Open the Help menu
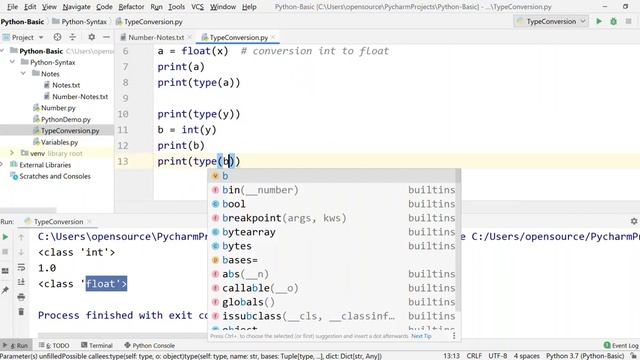 [249, 7]
